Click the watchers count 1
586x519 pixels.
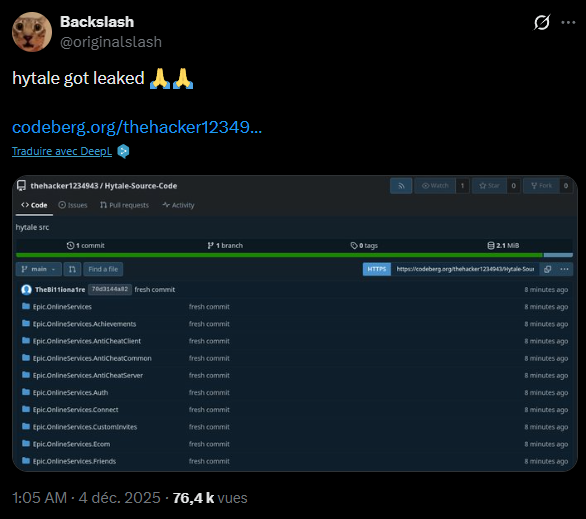[462, 186]
